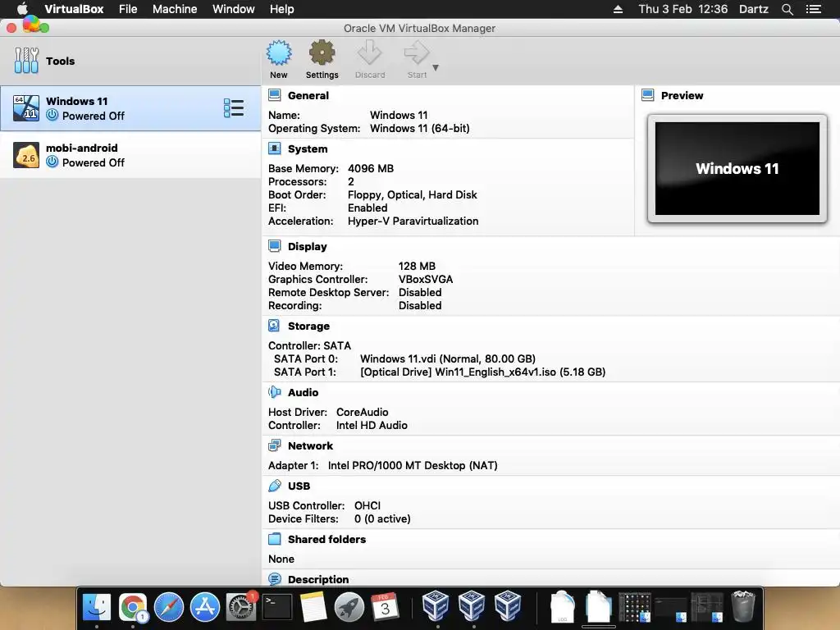Open System Preferences from the Dock

[240, 607]
